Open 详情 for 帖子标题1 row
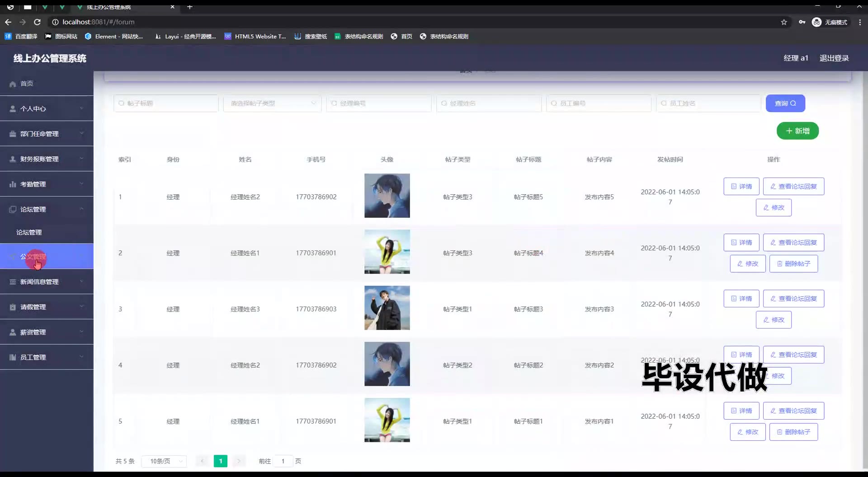868x477 pixels. coord(741,411)
